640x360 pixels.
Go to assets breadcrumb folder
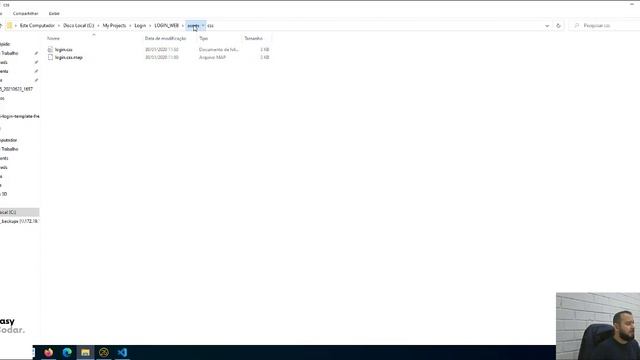(x=193, y=26)
